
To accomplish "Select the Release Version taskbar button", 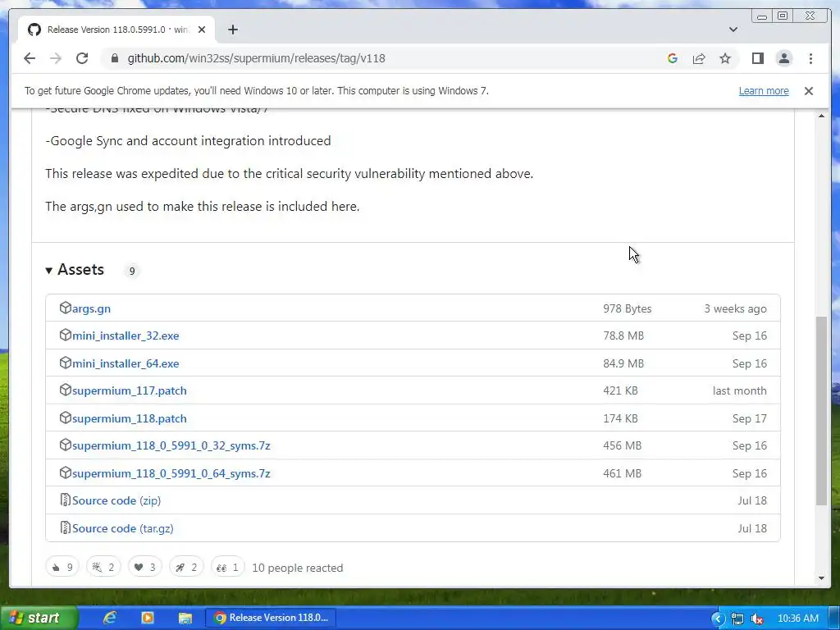I will [x=271, y=618].
